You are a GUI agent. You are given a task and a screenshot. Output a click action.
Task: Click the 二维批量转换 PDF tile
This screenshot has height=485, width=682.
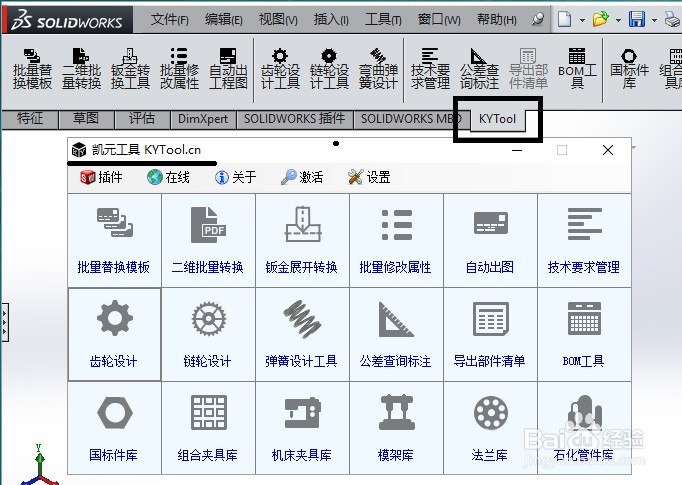coord(208,241)
